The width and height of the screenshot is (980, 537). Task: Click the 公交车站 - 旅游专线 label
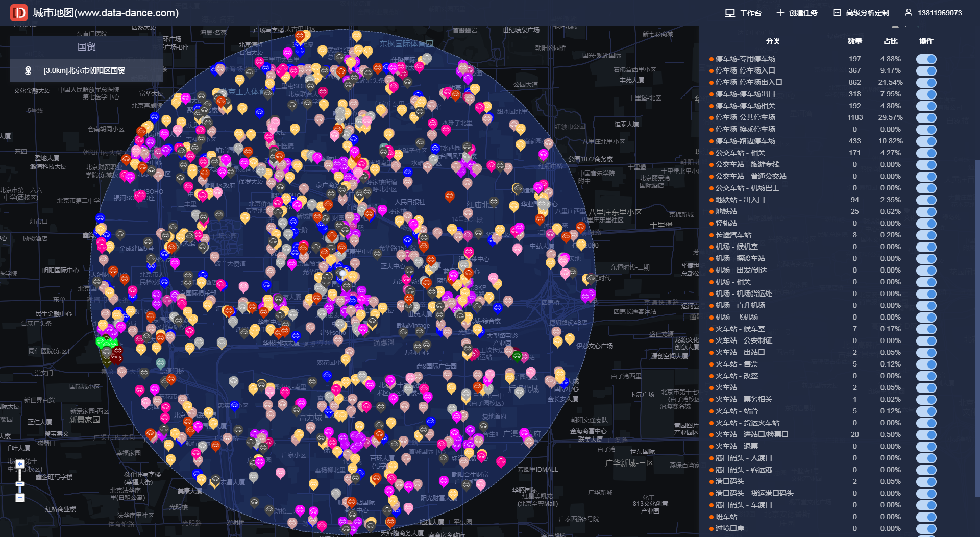(747, 164)
